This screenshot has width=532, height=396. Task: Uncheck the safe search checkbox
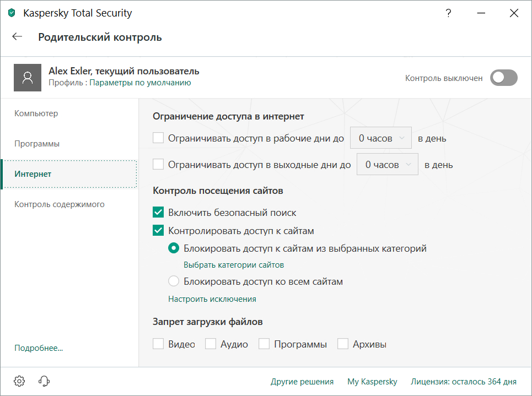158,213
